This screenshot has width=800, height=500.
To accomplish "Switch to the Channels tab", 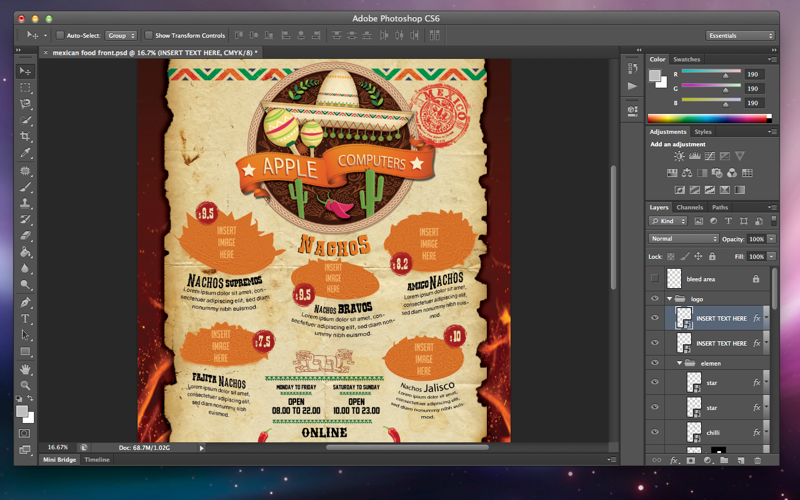I will coord(689,207).
